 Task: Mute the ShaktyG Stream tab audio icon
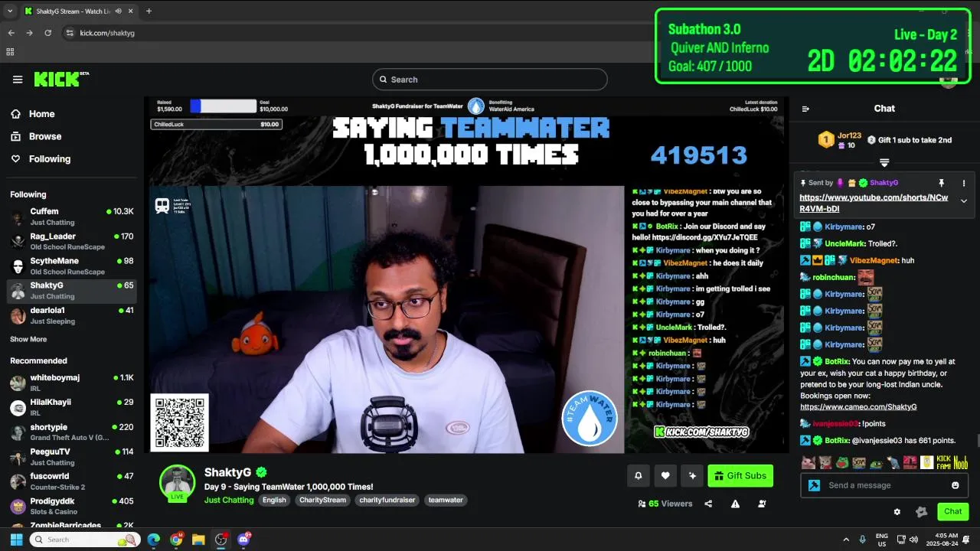119,11
